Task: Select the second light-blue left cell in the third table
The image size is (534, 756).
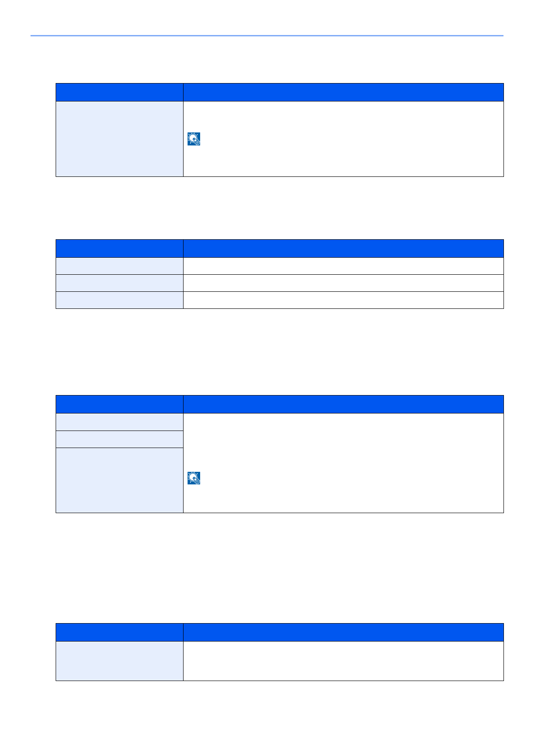Action: (119, 439)
